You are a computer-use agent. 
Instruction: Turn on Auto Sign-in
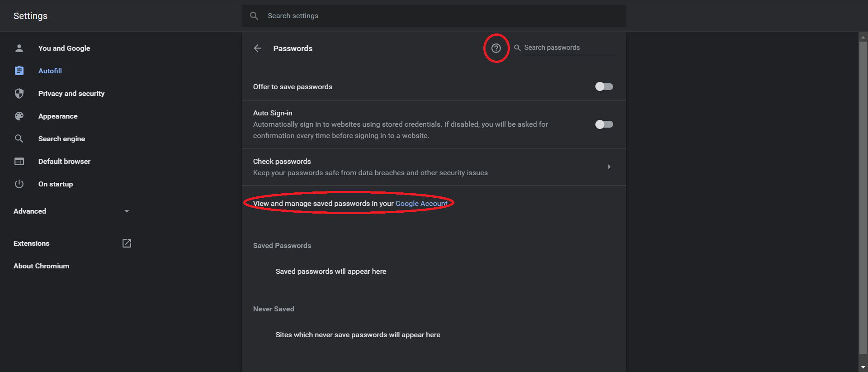point(604,124)
